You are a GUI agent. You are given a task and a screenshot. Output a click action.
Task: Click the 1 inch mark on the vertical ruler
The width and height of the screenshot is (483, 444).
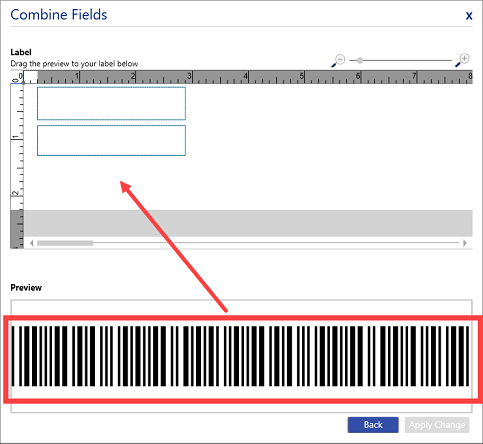(16, 138)
